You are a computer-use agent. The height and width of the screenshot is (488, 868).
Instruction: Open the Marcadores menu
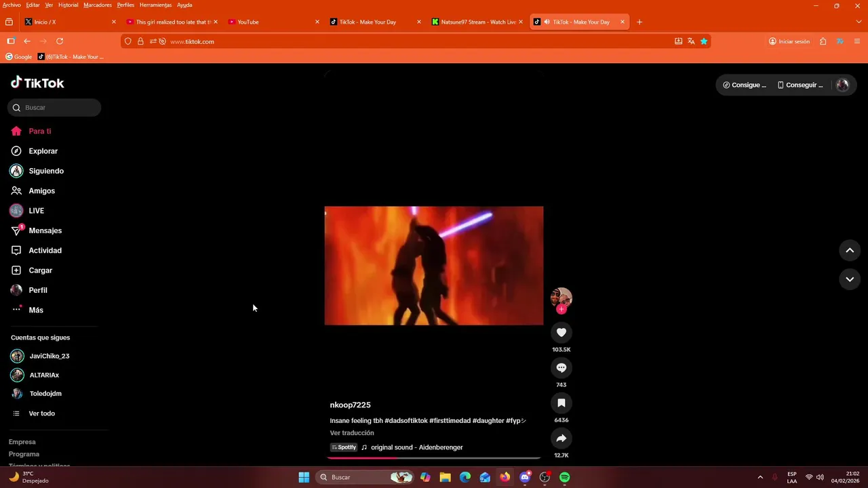point(98,5)
